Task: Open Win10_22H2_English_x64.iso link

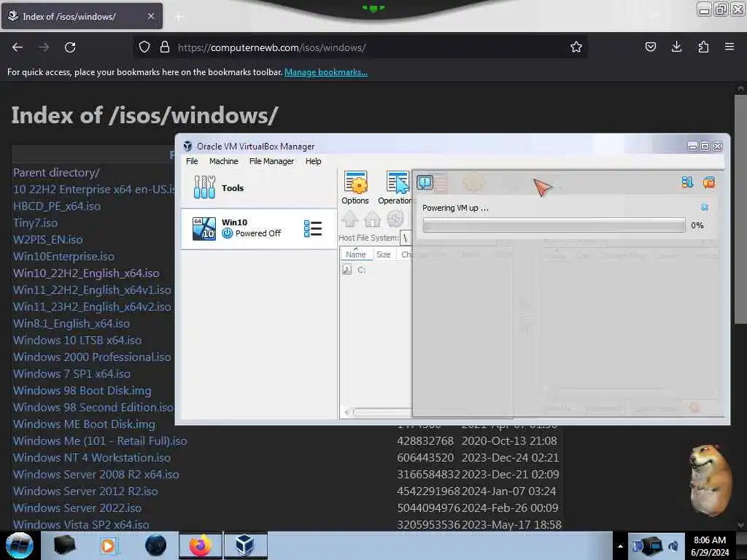Action: (86, 273)
